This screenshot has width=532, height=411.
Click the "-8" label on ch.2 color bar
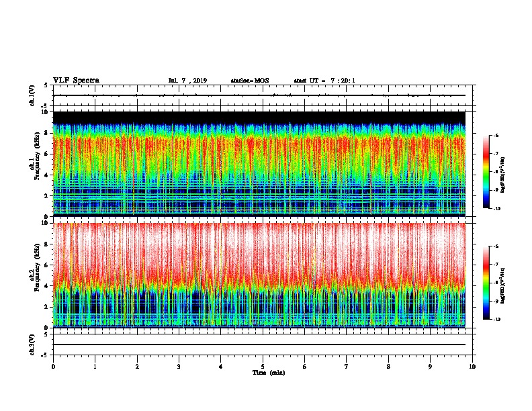pyautogui.click(x=496, y=283)
